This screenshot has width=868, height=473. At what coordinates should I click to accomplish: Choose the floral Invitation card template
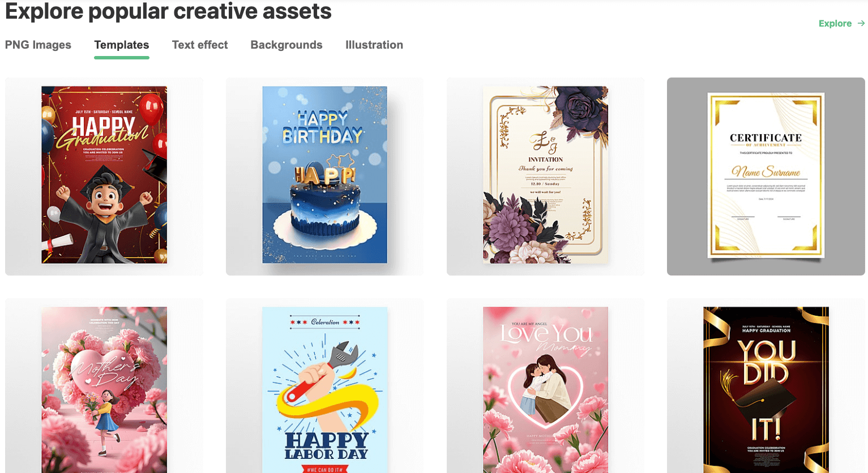pyautogui.click(x=545, y=175)
